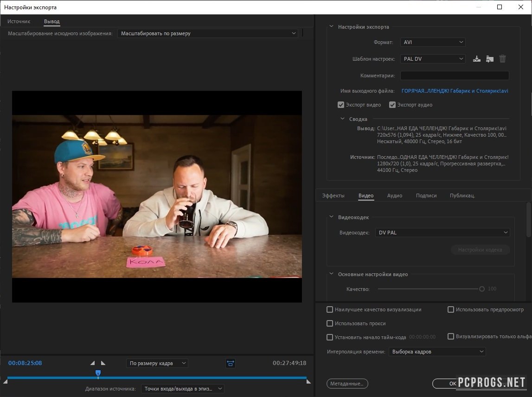The height and width of the screenshot is (397, 532).
Task: Open the Формат dropdown showing AVI
Action: (x=432, y=42)
